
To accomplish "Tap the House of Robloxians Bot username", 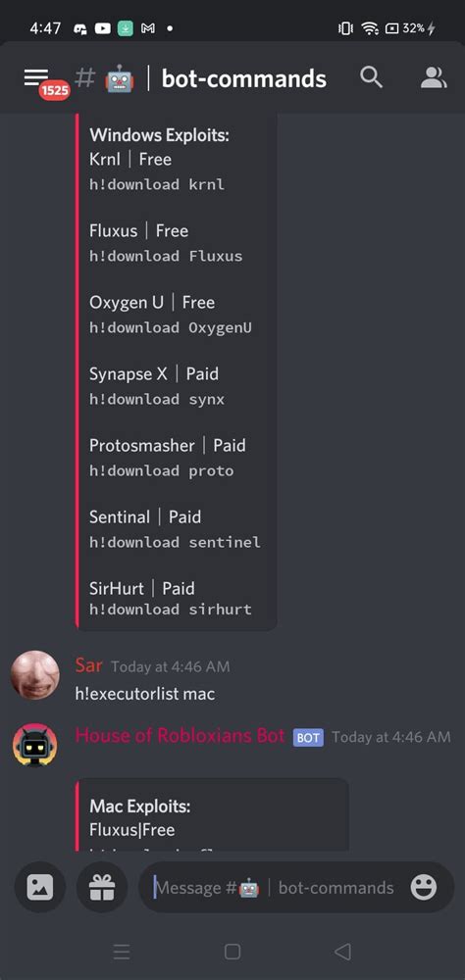I will (180, 736).
